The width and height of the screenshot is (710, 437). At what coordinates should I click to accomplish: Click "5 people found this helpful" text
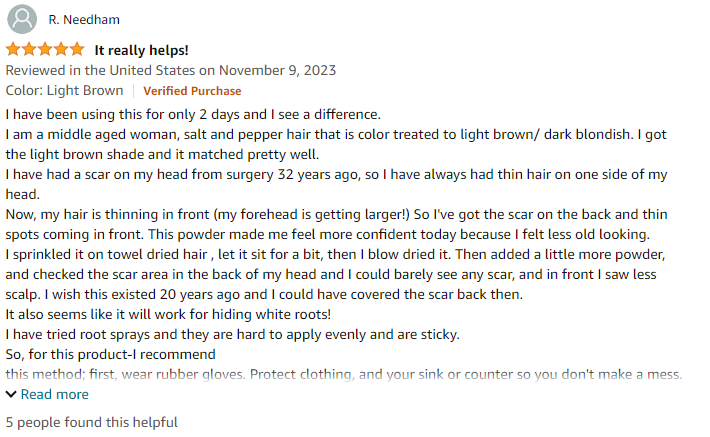(91, 423)
